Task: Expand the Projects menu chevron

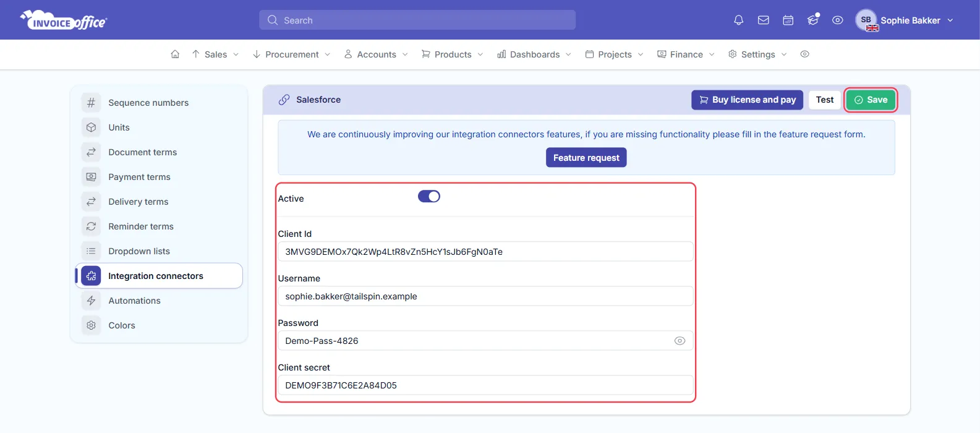Action: click(x=641, y=54)
